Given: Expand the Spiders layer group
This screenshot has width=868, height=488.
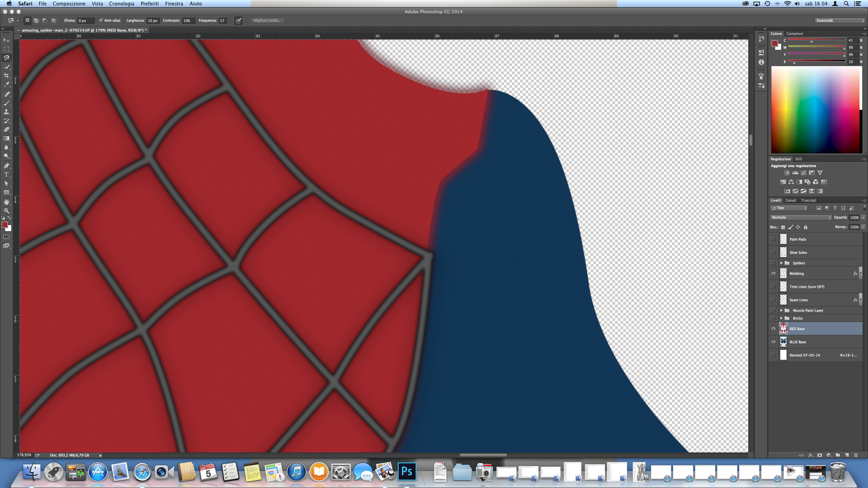Looking at the screenshot, I should [781, 263].
